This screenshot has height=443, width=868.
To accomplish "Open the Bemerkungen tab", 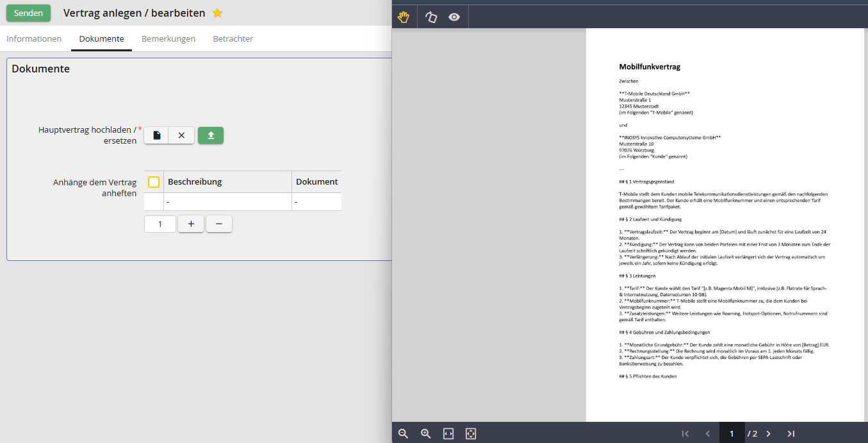I will pos(168,38).
